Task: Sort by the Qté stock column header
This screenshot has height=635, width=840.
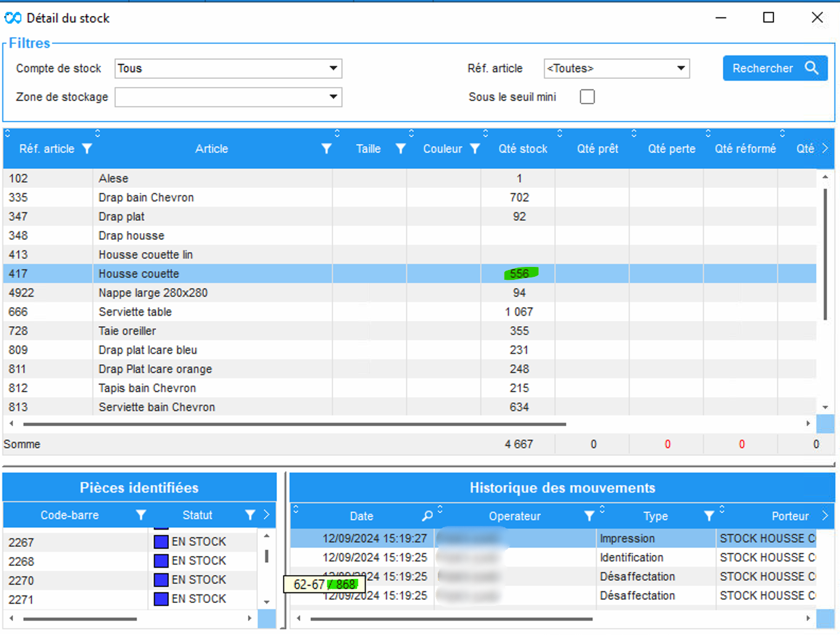Action: 523,149
